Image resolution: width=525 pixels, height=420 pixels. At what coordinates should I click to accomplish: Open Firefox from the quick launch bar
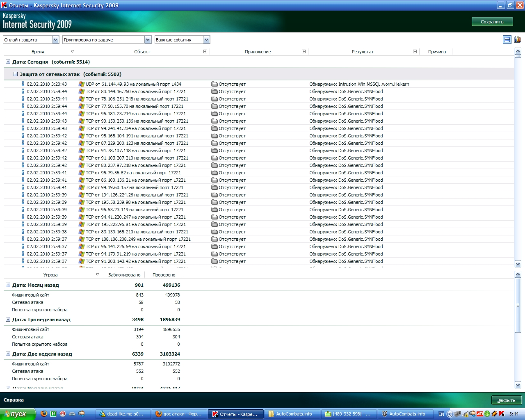point(44,414)
